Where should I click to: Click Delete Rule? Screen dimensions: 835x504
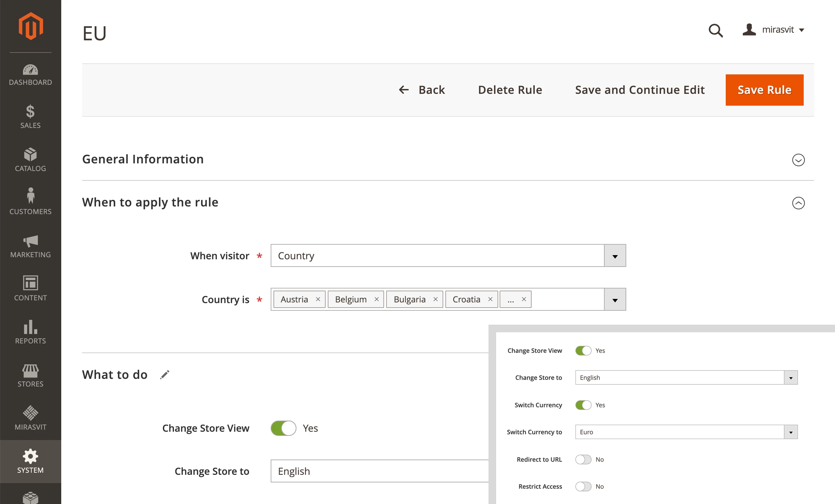click(510, 90)
